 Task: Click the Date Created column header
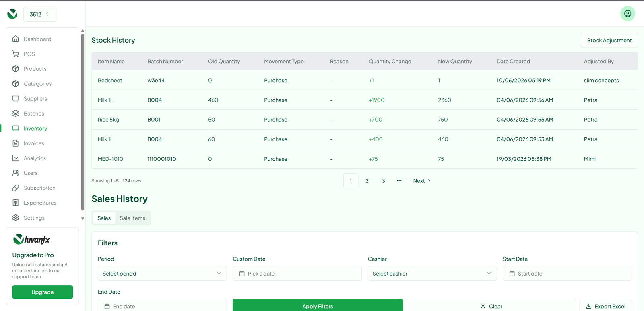(x=513, y=62)
